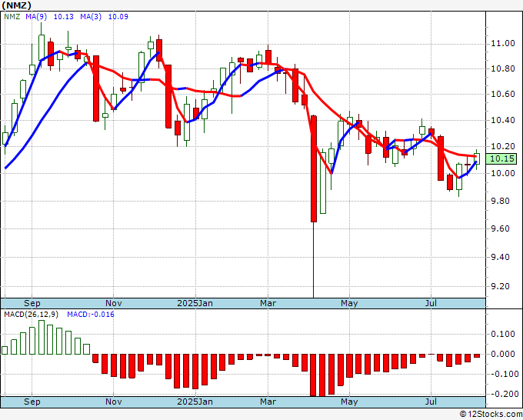This screenshot has height=420, width=523.
Task: Click Jul on the price chart time axis
Action: click(x=431, y=303)
